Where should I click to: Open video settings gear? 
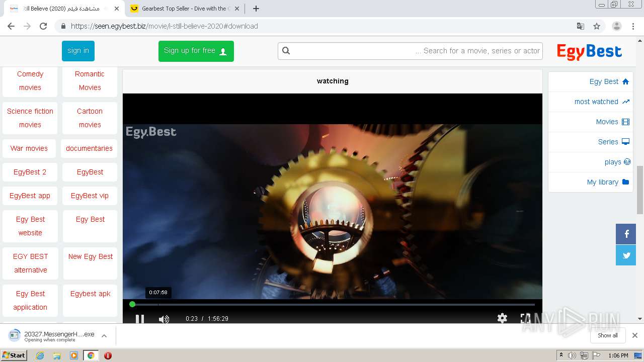[x=502, y=318]
